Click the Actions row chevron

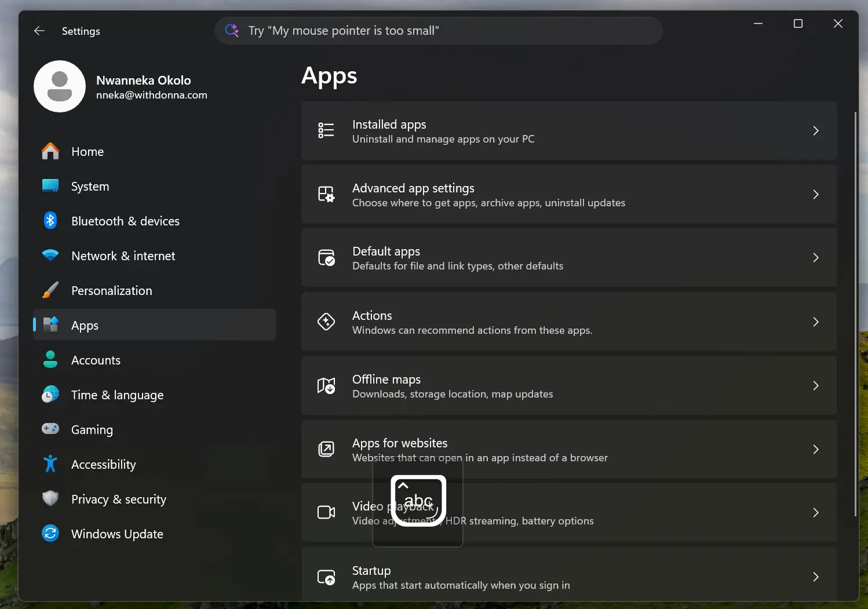point(816,322)
